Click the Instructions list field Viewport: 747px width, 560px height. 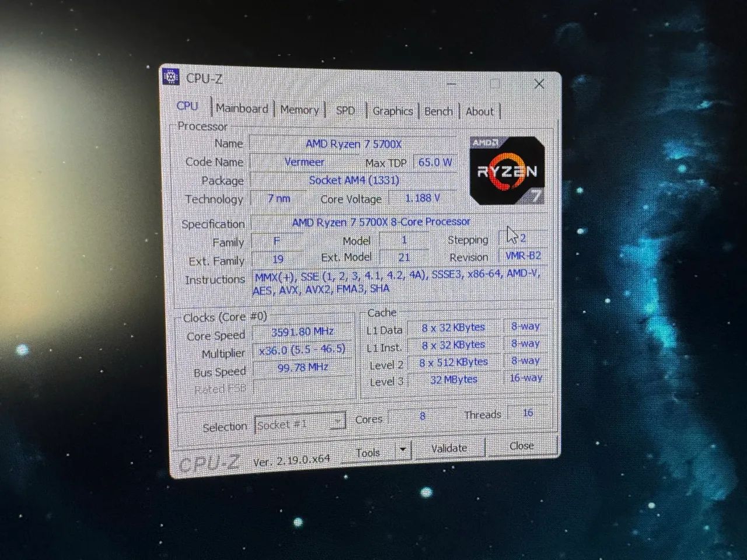[399, 281]
